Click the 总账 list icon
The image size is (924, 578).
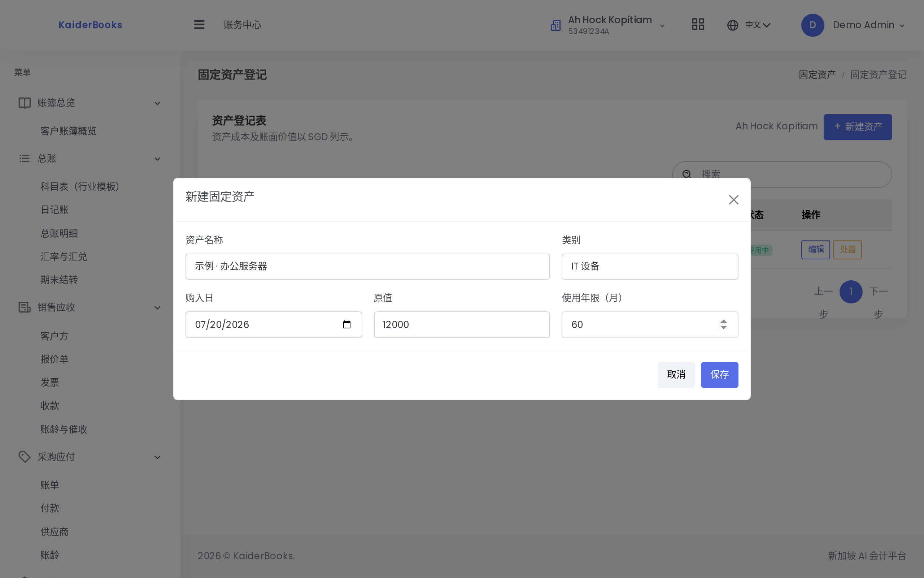point(25,158)
